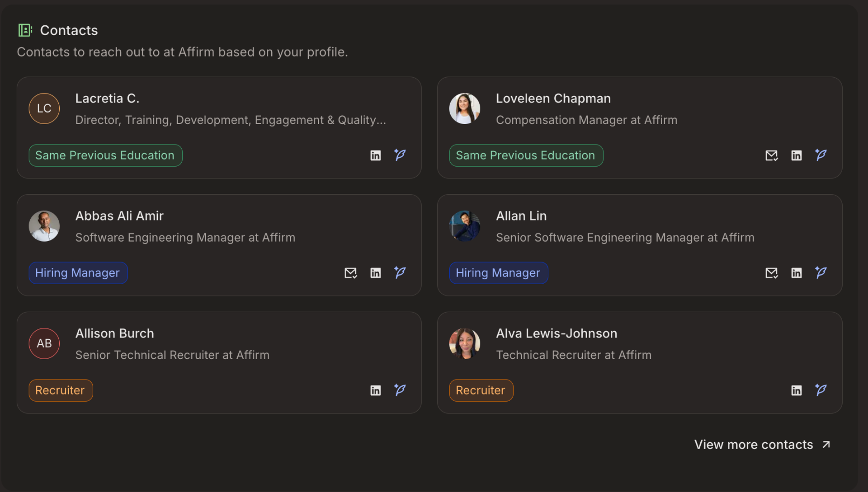Click AI message icon for Lacretia C.
The image size is (868, 492).
pyautogui.click(x=400, y=155)
